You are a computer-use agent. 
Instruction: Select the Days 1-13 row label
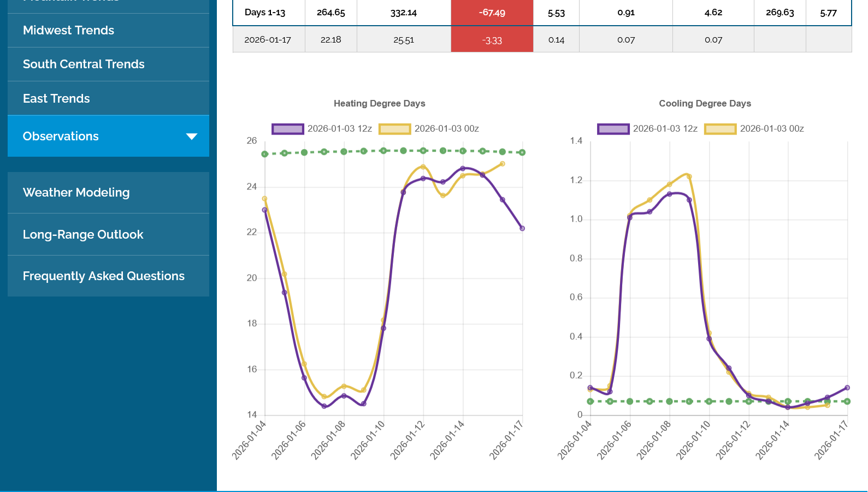point(265,13)
